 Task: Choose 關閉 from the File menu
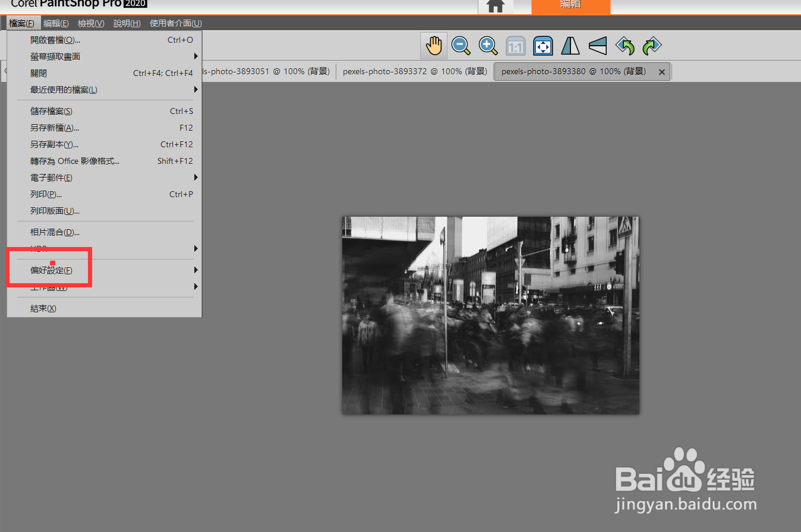105,73
